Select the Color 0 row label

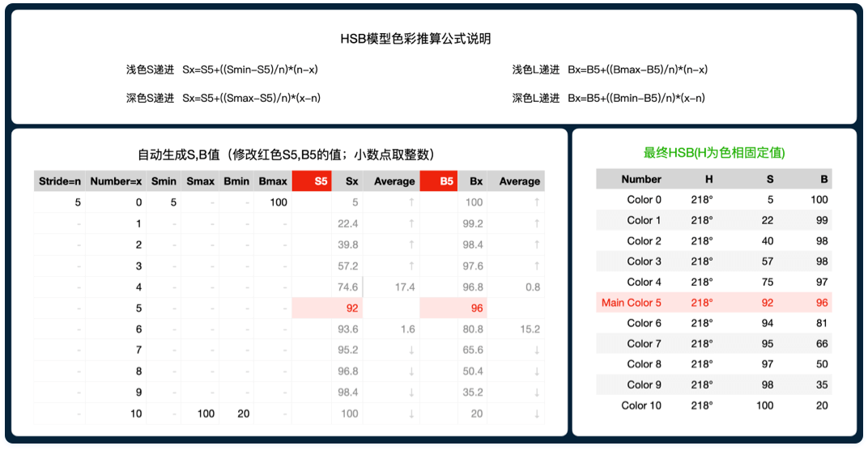tap(644, 200)
